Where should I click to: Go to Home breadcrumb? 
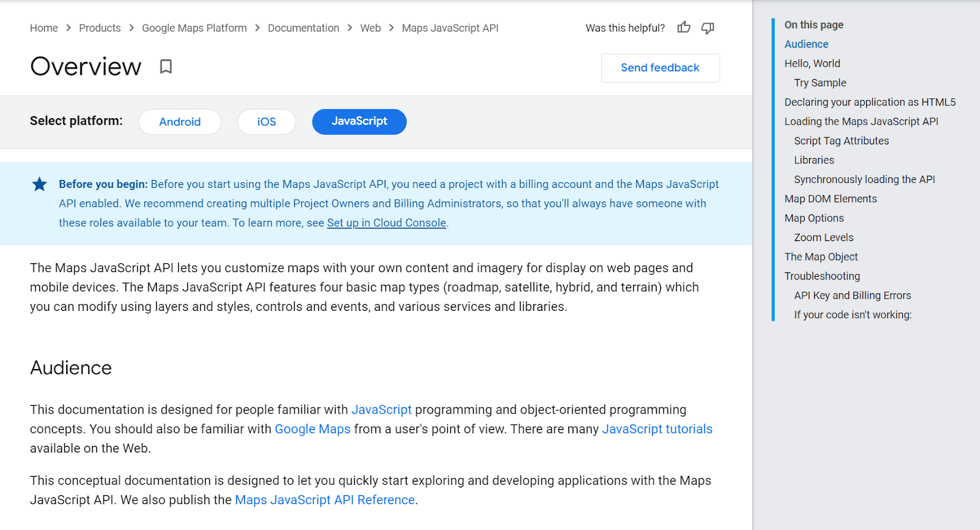[x=44, y=28]
